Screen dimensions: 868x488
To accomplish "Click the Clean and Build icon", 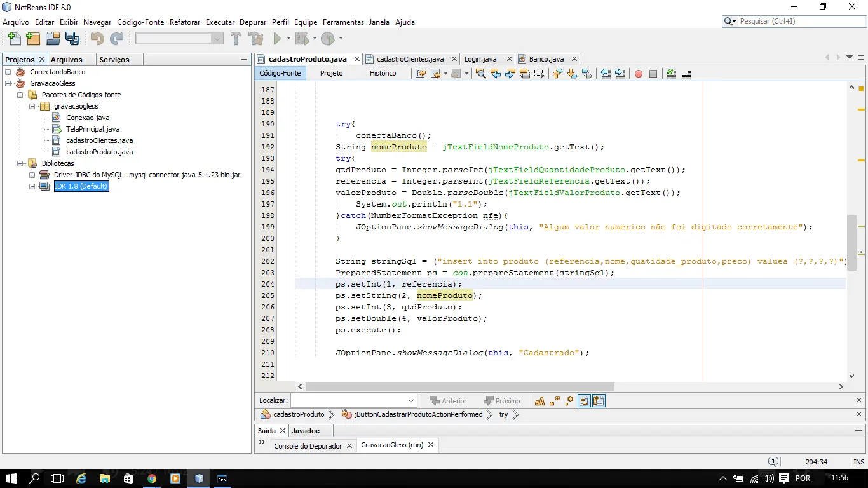I will click(x=256, y=39).
